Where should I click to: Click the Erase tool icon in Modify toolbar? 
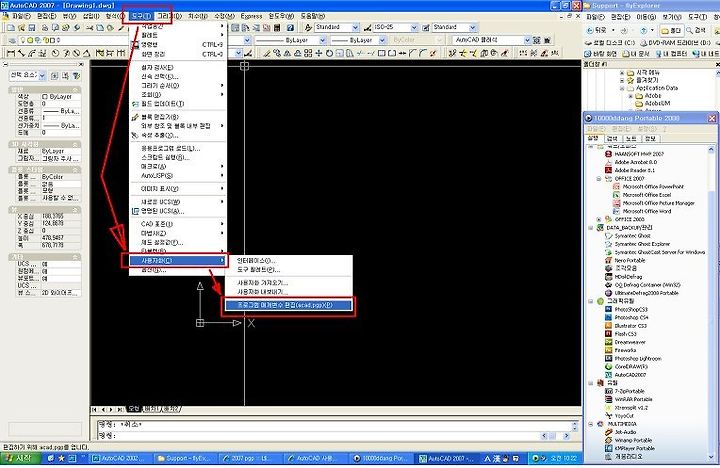click(x=267, y=53)
